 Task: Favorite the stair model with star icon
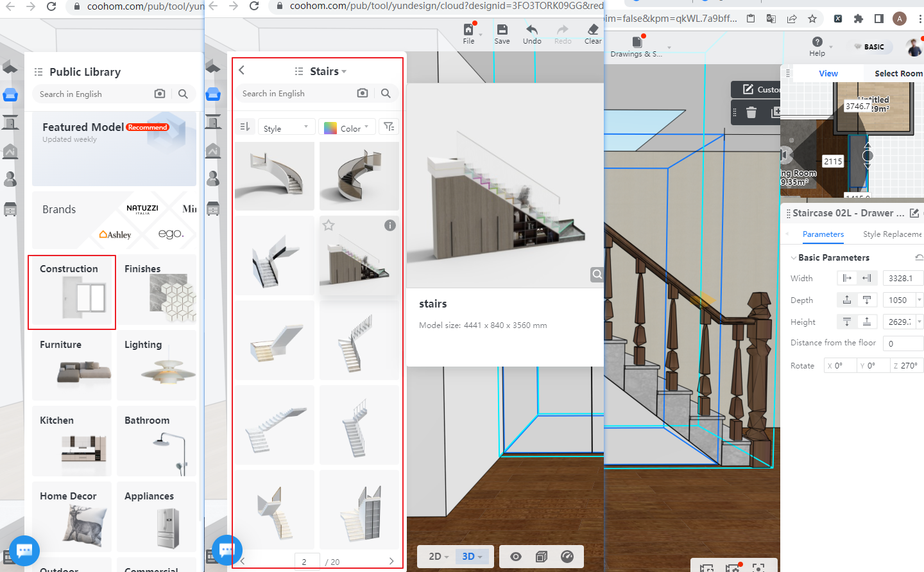329,225
